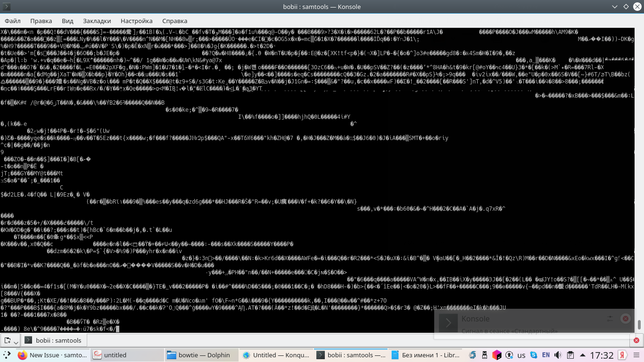
Task: Open the new tab dropdown arrow
Action: pos(16,340)
